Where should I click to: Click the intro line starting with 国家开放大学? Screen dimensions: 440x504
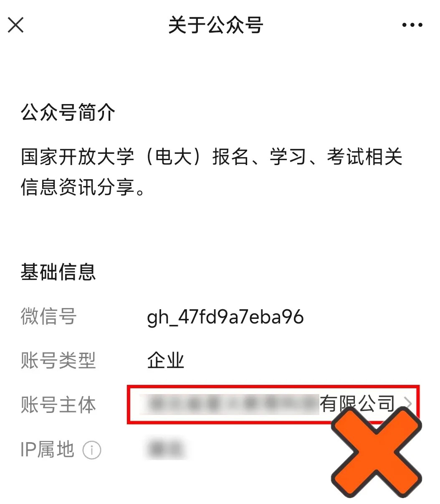point(212,158)
